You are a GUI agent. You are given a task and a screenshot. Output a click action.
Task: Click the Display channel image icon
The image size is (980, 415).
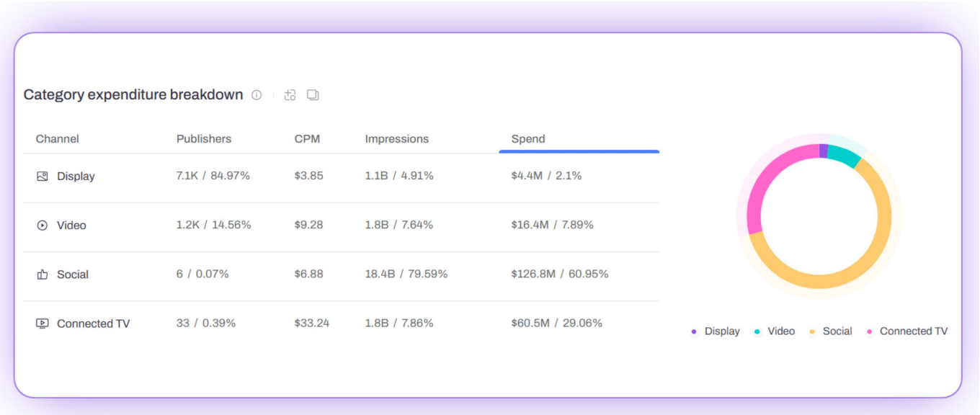pos(43,177)
